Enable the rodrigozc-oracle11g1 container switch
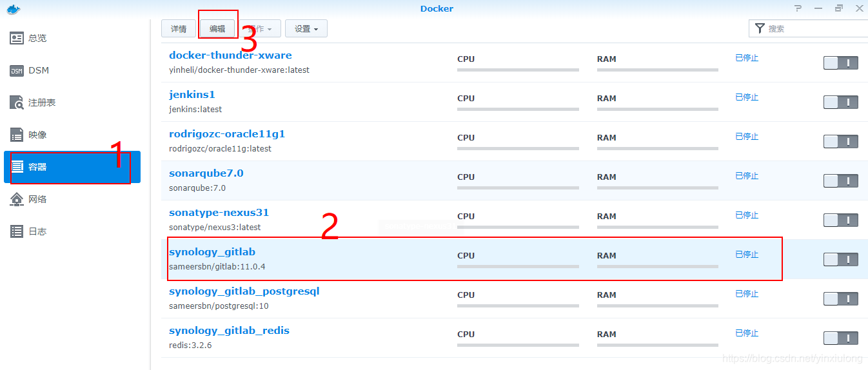The image size is (868, 370). click(840, 142)
